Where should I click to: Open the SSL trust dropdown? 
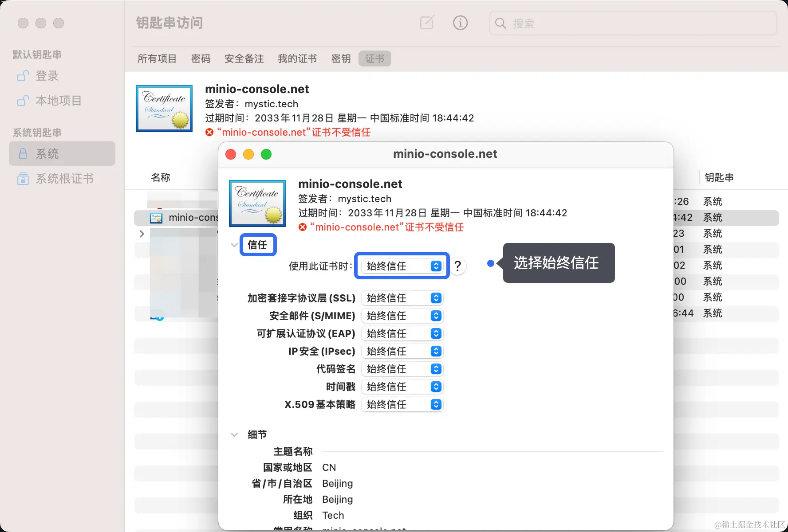click(x=402, y=298)
